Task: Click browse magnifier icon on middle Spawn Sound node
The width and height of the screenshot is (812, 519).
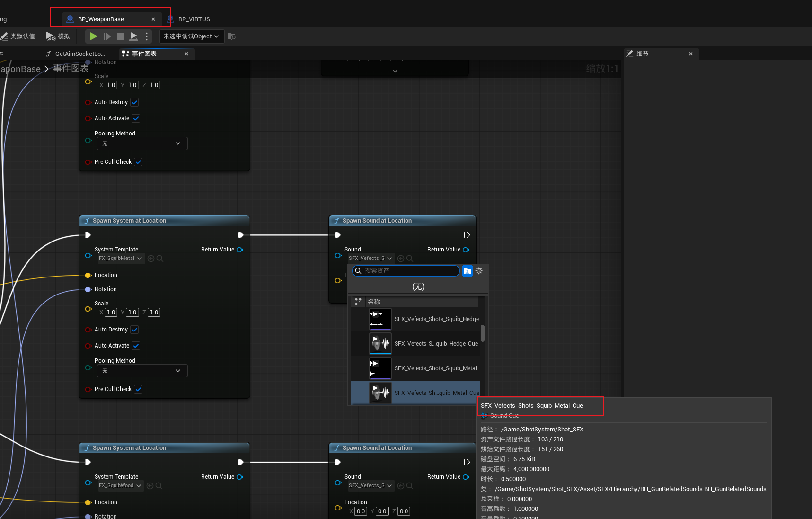Action: pyautogui.click(x=410, y=259)
